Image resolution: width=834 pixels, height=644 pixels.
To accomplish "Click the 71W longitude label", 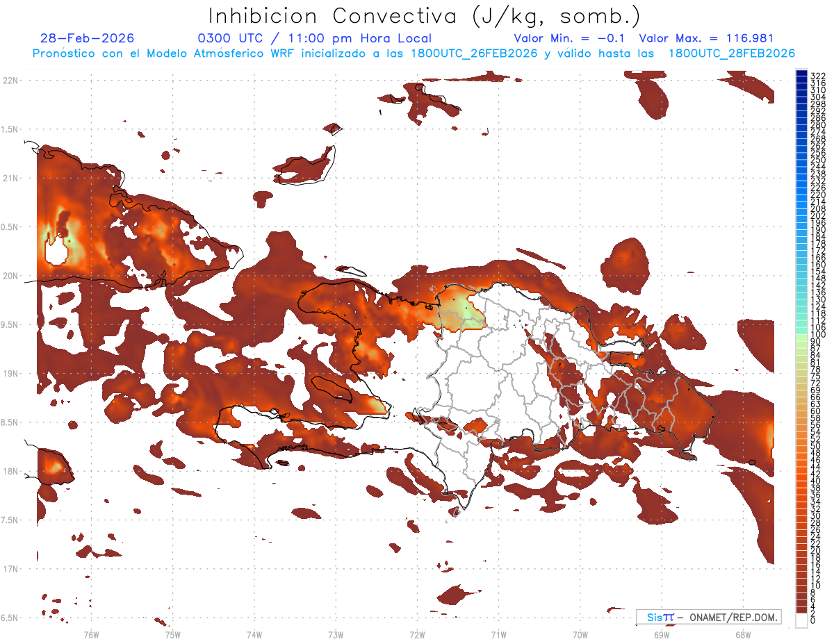I will tap(498, 634).
